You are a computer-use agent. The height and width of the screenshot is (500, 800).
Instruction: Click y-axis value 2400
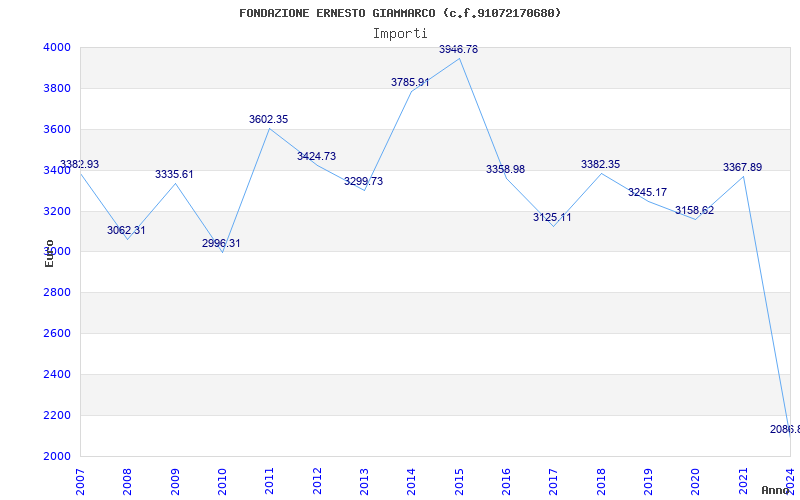58,374
